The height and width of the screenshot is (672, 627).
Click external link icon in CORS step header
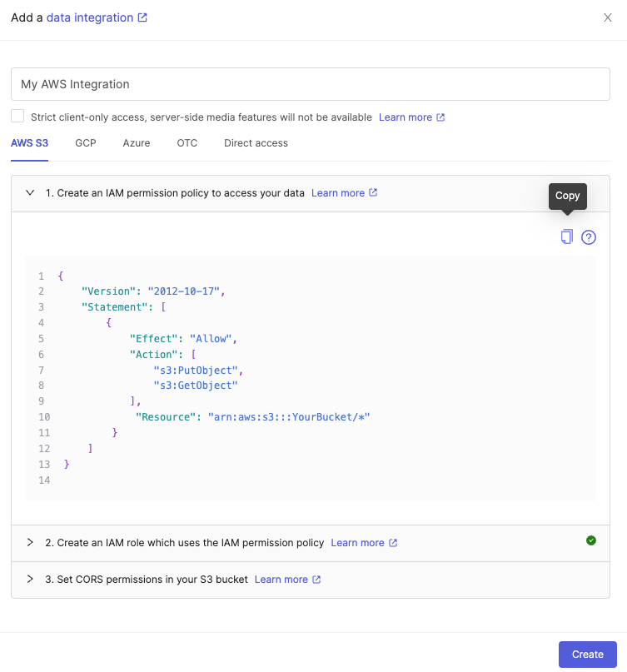pyautogui.click(x=316, y=580)
